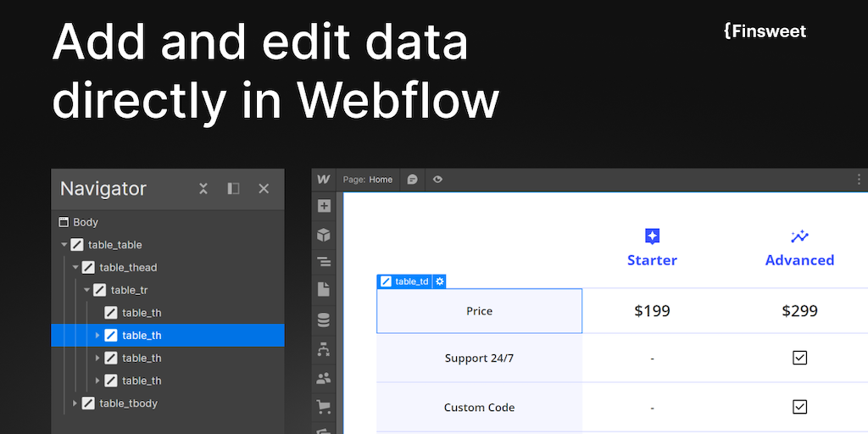Click the Finsweet logo link

click(x=765, y=31)
